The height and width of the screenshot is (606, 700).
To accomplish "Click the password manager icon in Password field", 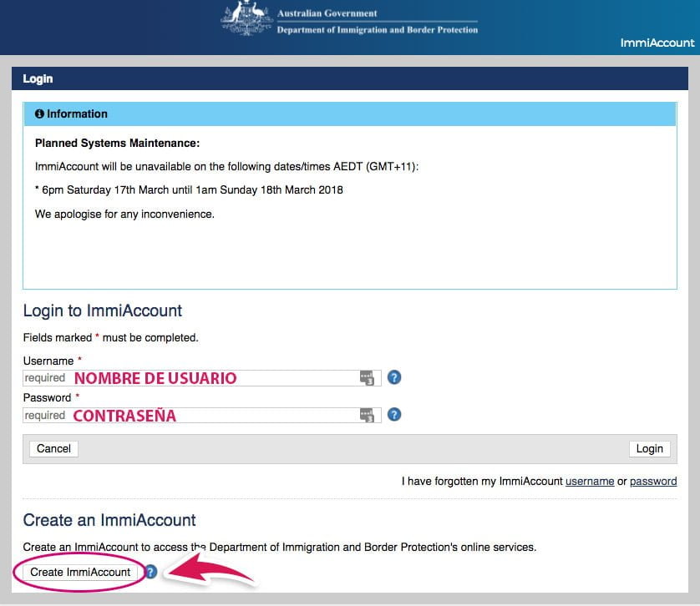I will (x=367, y=415).
